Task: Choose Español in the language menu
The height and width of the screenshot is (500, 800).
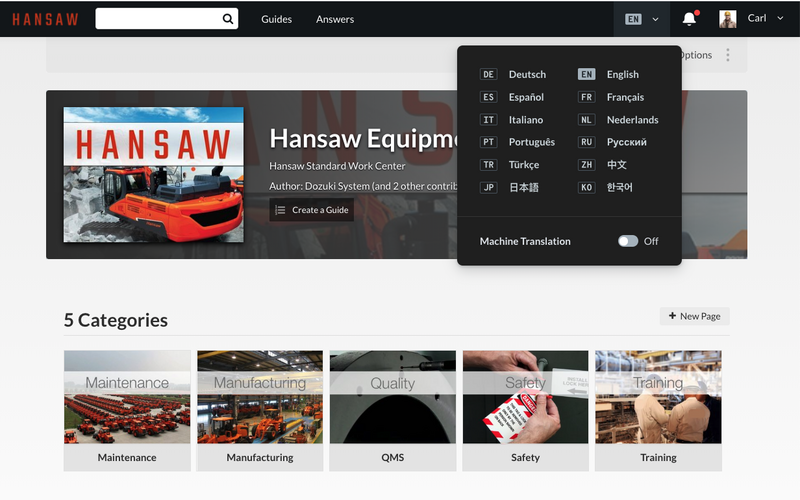Action: click(x=526, y=98)
